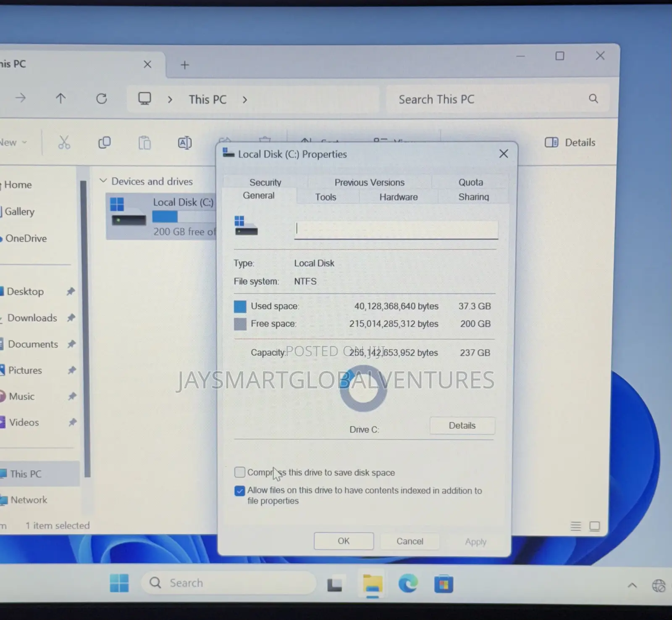Open the New dropdown in Explorer toolbar
Screen dimensions: 672x620
point(13,142)
